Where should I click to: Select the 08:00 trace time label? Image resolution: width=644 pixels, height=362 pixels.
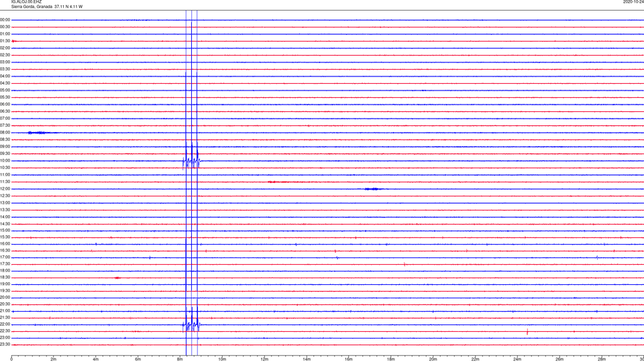pyautogui.click(x=5, y=133)
